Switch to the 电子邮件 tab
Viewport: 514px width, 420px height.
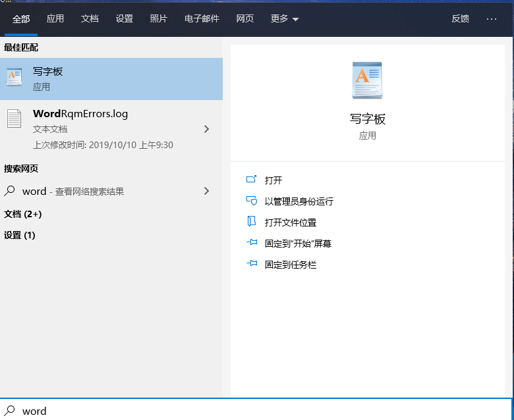pos(202,18)
